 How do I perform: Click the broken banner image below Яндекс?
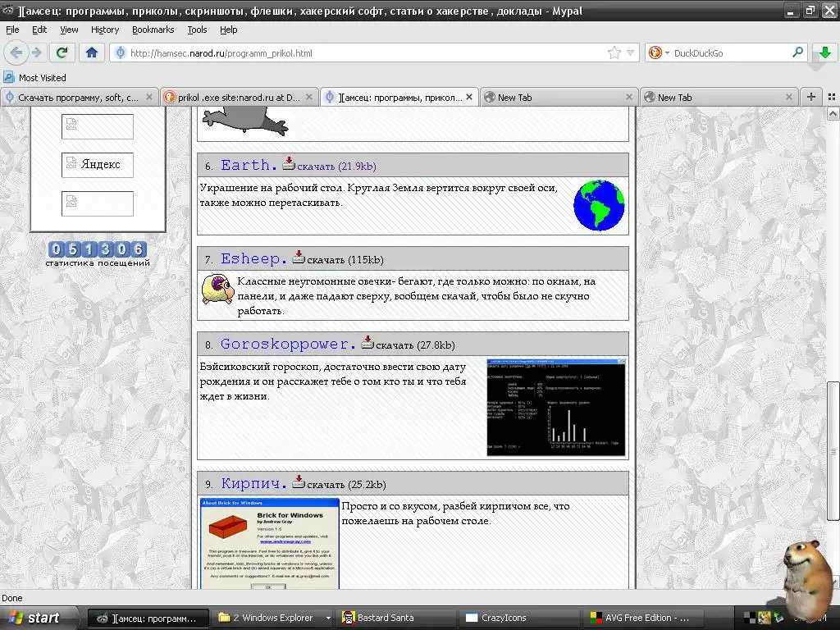(x=98, y=203)
